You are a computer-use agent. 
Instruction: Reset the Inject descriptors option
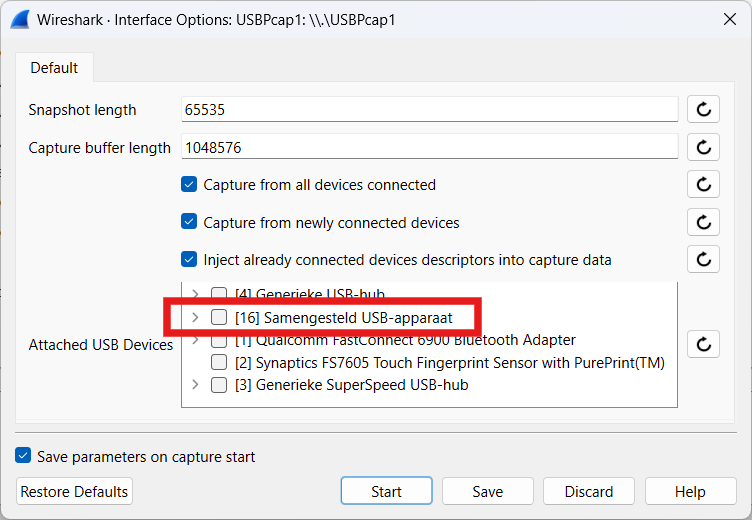703,259
